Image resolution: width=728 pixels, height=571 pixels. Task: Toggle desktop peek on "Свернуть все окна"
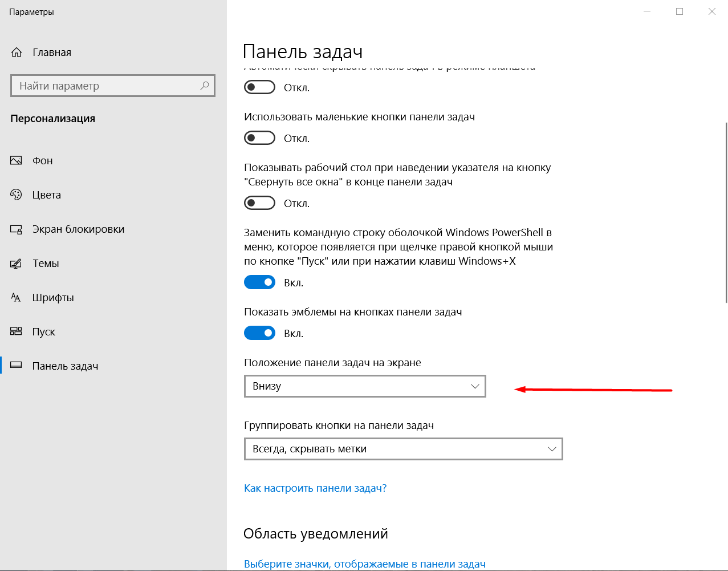[259, 203]
